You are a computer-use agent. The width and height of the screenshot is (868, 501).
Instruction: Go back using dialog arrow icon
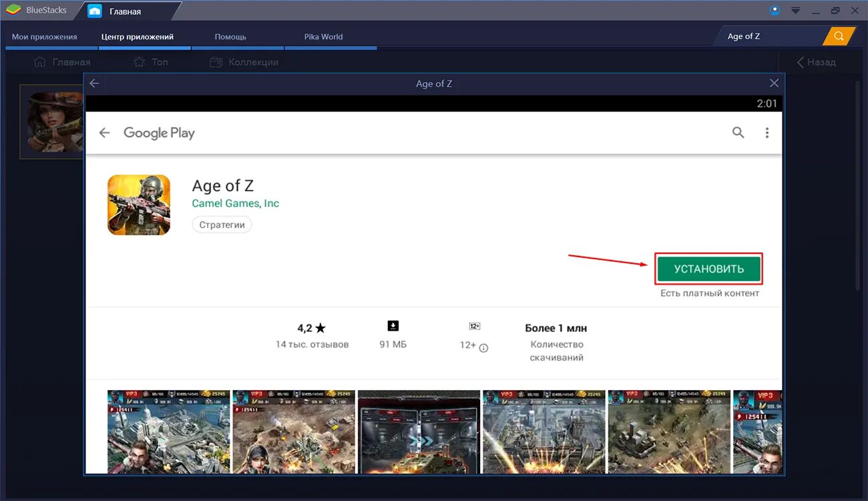94,83
